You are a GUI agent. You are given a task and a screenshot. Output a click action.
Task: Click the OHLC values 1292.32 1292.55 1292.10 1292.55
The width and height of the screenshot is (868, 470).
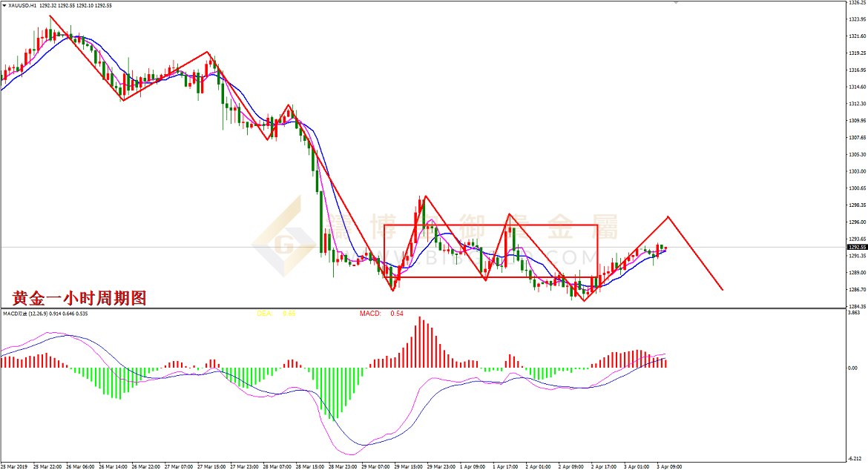(76, 5)
